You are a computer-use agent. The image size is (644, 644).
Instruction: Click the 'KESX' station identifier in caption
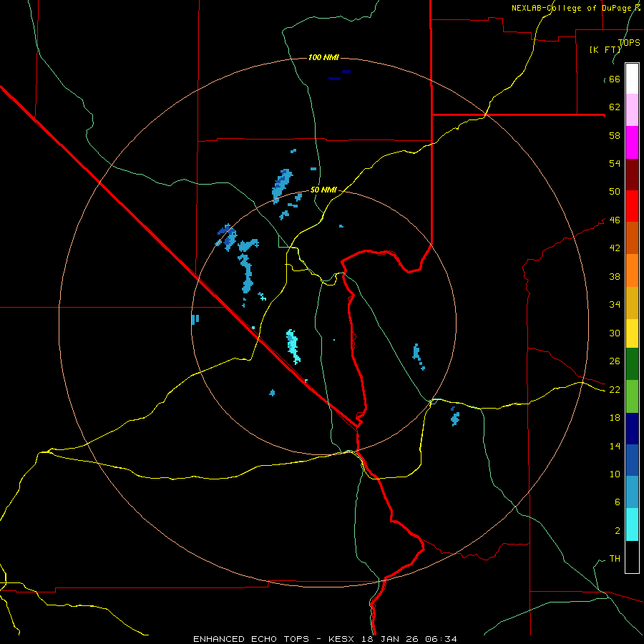[x=341, y=639]
